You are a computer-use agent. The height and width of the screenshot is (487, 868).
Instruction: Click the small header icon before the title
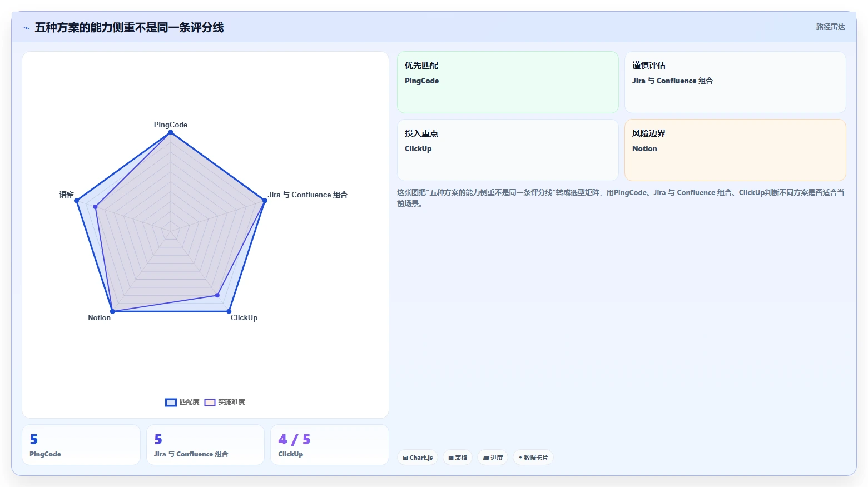pyautogui.click(x=26, y=28)
